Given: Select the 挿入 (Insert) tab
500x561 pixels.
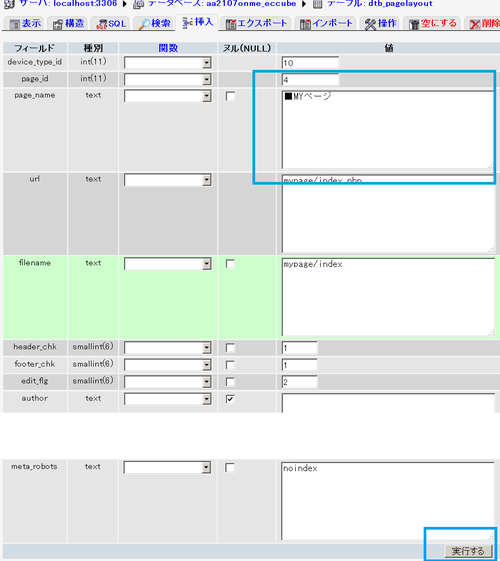Looking at the screenshot, I should (197, 23).
